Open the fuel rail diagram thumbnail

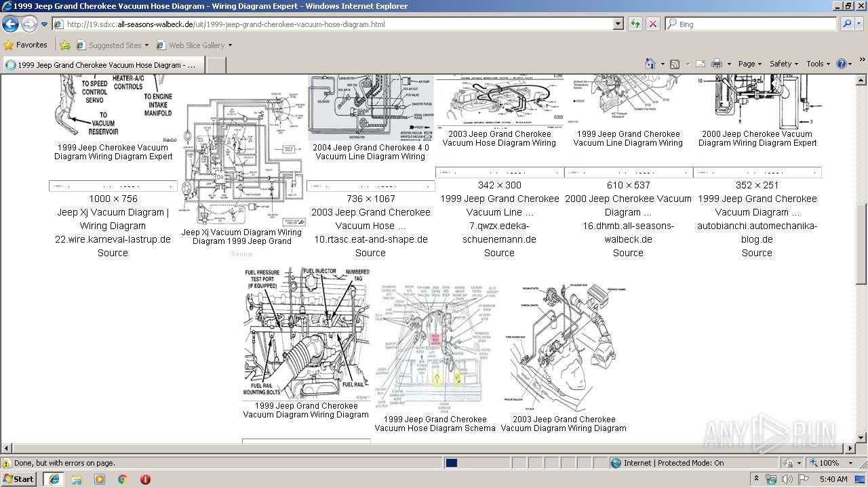tap(306, 333)
